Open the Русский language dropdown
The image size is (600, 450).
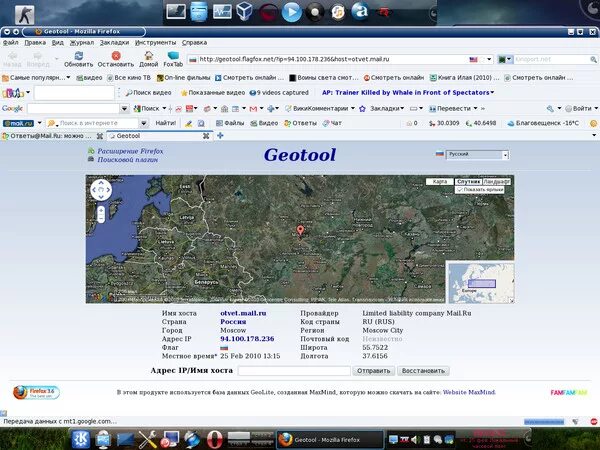pos(477,155)
